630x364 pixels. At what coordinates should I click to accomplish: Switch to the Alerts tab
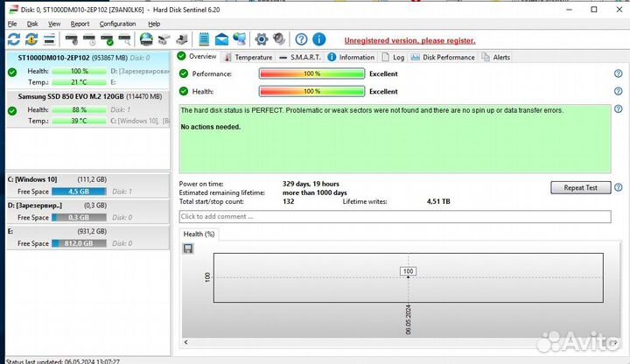496,57
